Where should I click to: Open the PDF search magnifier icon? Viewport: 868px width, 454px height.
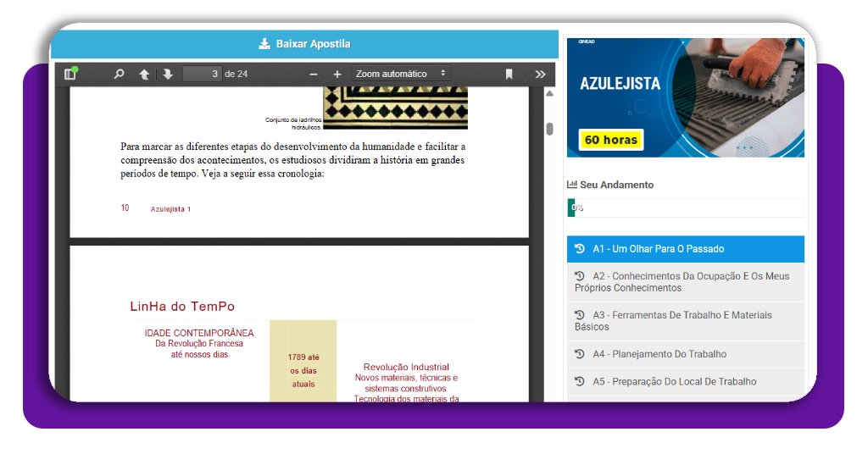point(119,74)
